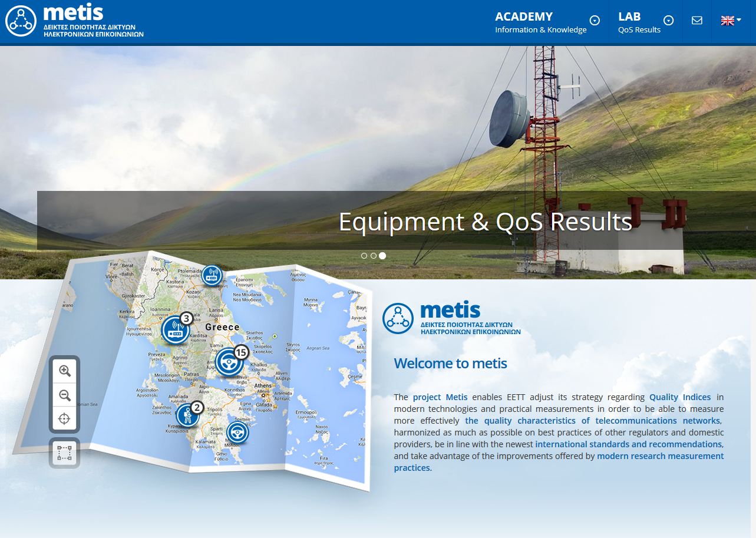Click the router cluster marker with 3

176,330
